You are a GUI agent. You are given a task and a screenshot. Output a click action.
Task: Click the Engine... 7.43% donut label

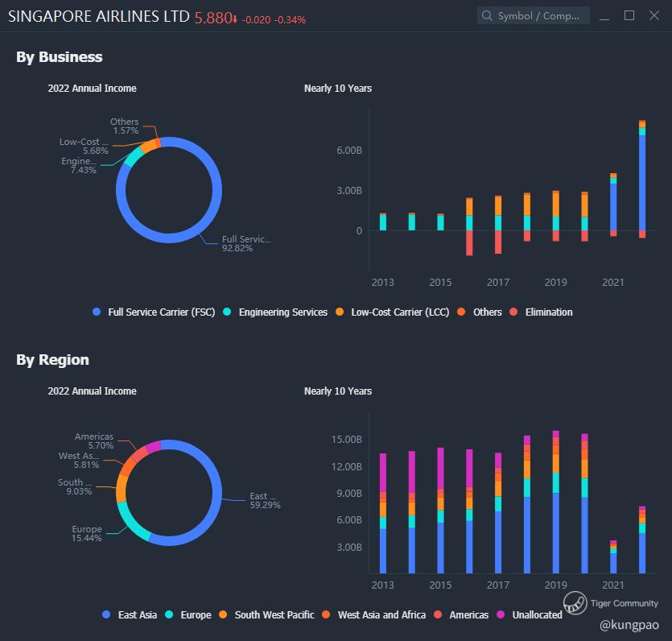pos(79,166)
